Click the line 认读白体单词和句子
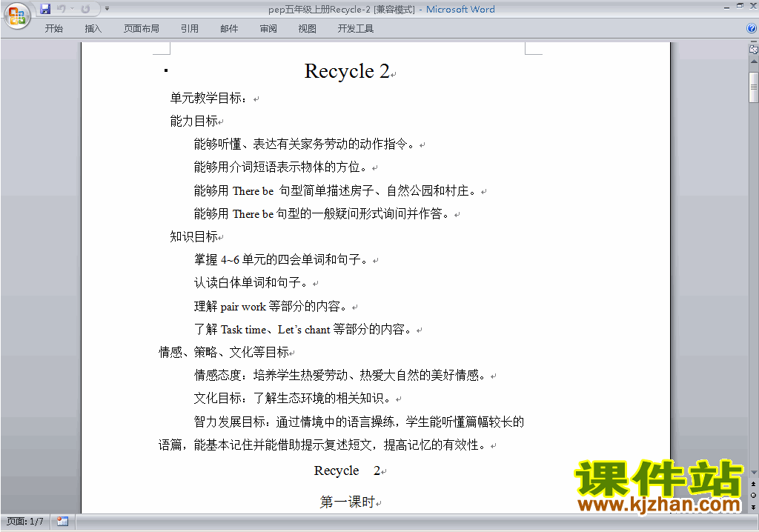The height and width of the screenshot is (532, 759). tap(251, 283)
